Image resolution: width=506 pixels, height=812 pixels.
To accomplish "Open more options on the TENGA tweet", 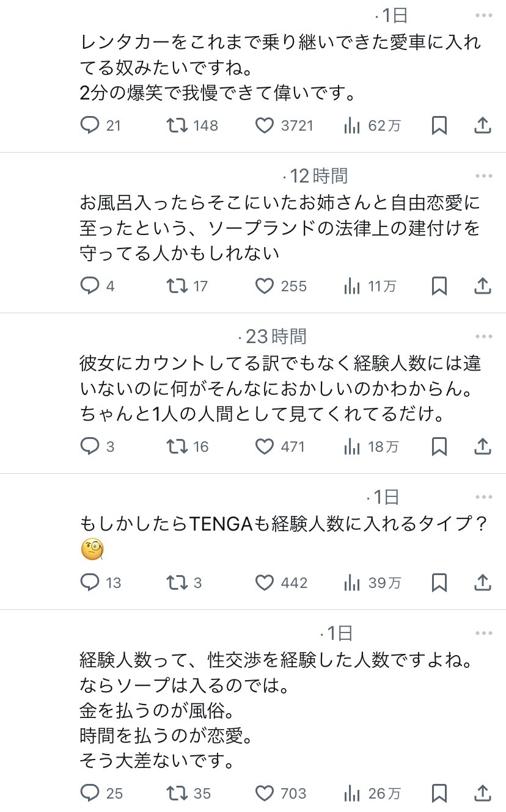I will [x=483, y=497].
